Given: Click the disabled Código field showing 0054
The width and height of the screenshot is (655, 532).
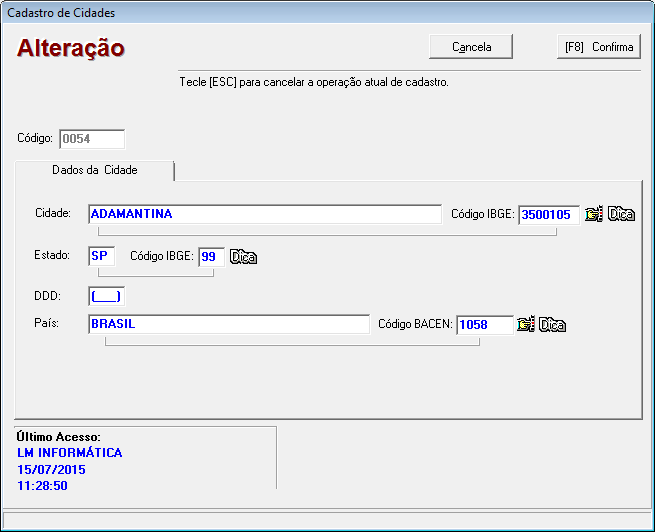Looking at the screenshot, I should click(92, 139).
